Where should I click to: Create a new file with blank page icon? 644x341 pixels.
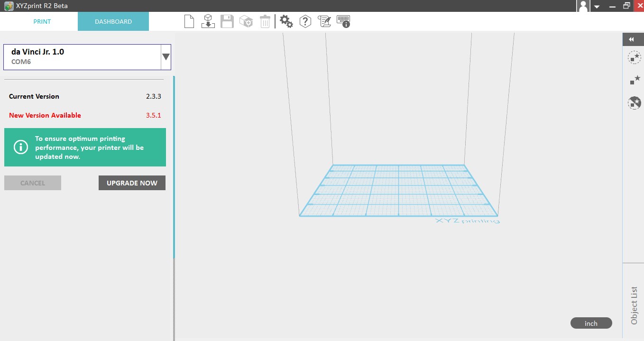(x=189, y=21)
